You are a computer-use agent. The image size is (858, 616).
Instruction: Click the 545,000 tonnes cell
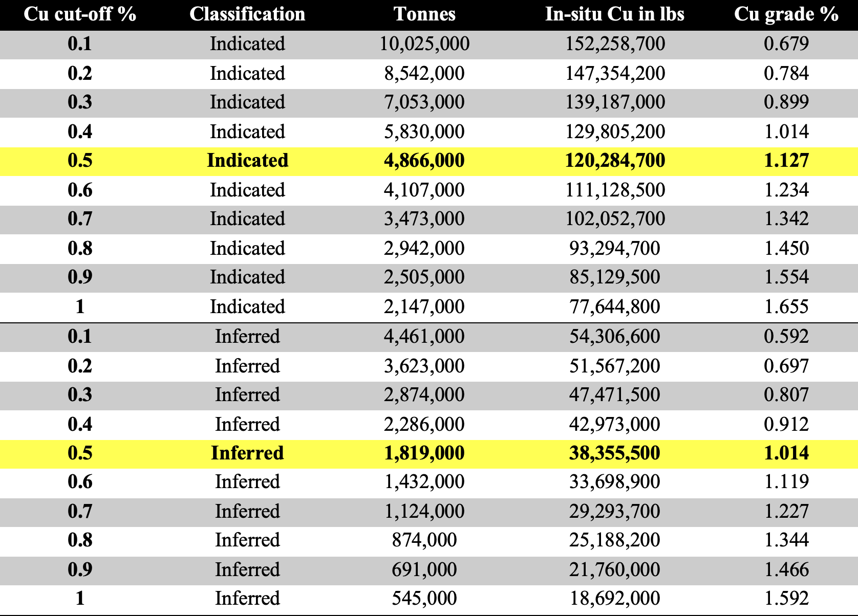point(424,599)
